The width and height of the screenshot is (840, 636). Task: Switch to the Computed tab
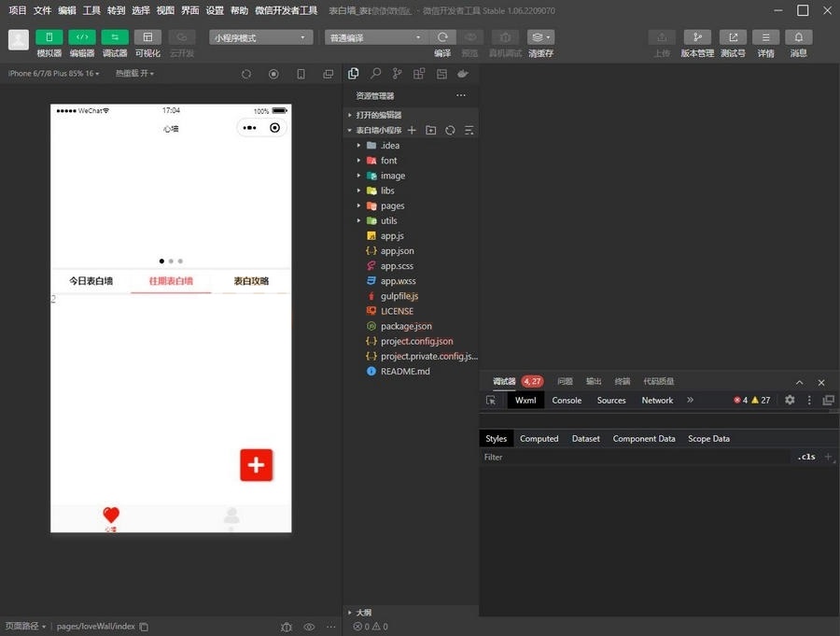tap(539, 438)
